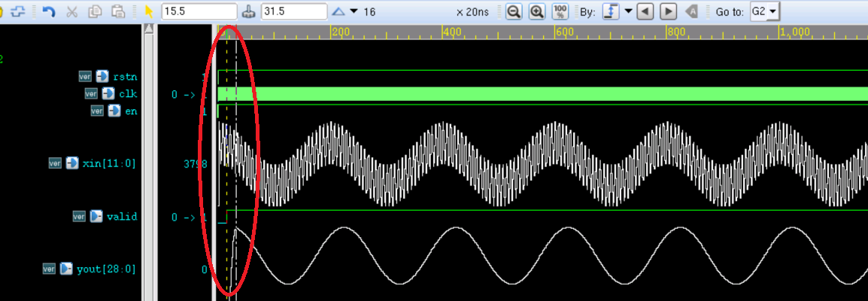Click the Undo arrow icon
The width and height of the screenshot is (868, 301).
[x=49, y=12]
